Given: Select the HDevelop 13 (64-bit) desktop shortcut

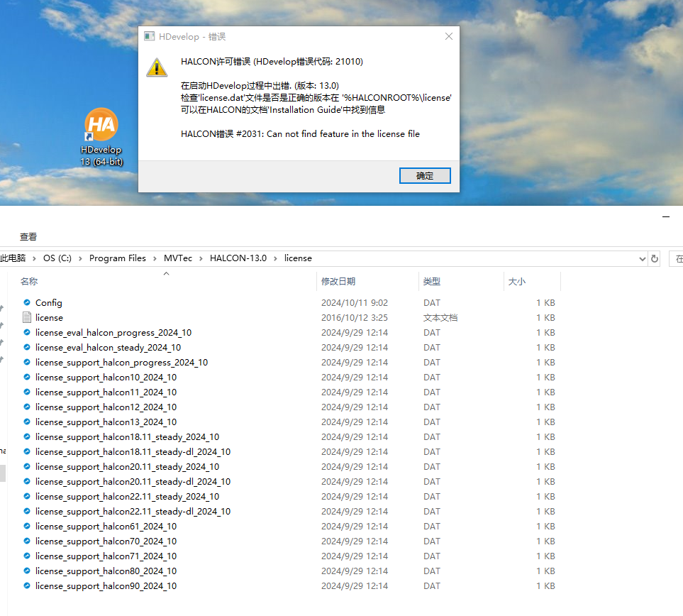Looking at the screenshot, I should click(x=101, y=138).
